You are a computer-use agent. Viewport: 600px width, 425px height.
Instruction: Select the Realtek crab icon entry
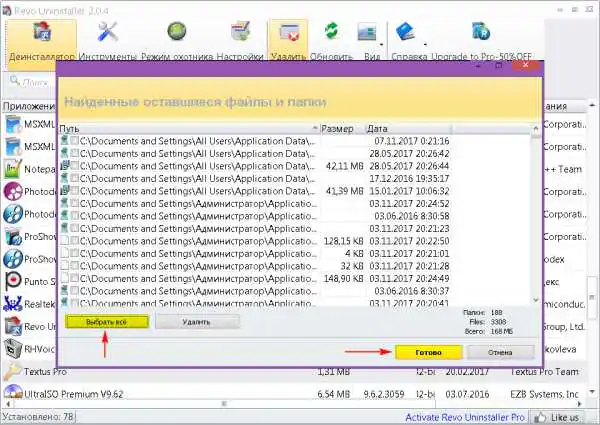[13, 304]
